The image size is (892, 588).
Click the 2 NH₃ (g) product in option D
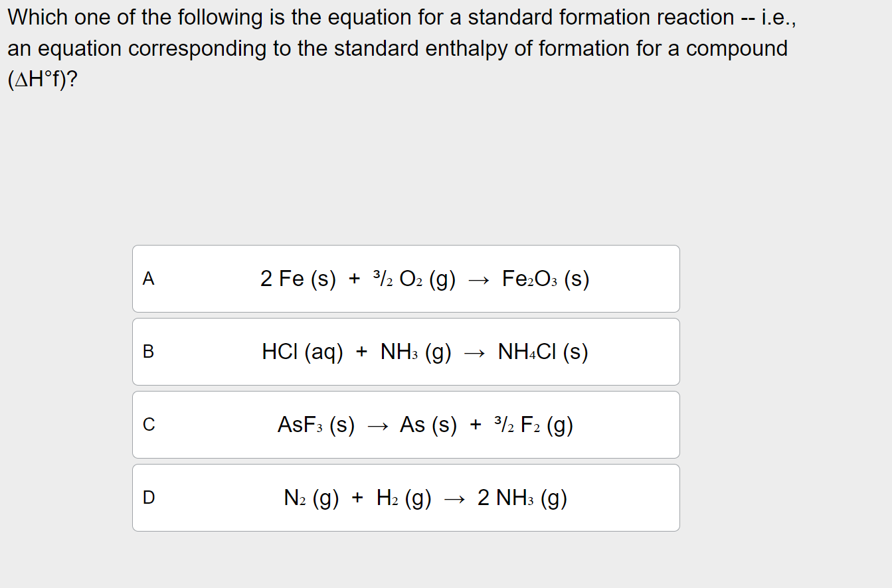523,498
